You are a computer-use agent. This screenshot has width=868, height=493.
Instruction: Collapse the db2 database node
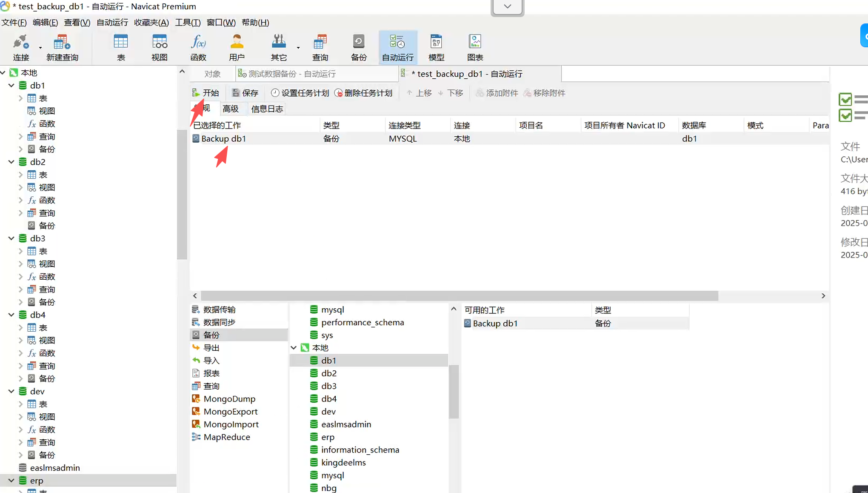(x=11, y=162)
